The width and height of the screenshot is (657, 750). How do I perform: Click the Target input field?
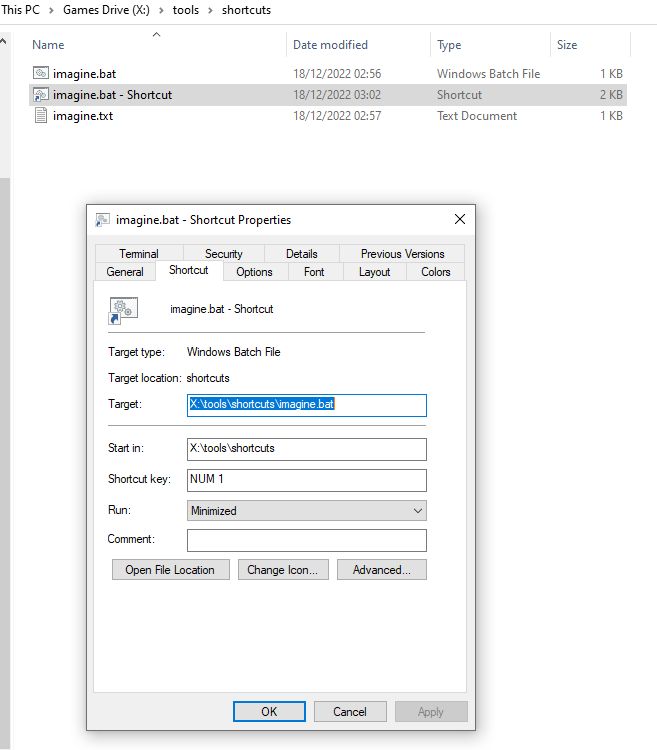pyautogui.click(x=307, y=405)
